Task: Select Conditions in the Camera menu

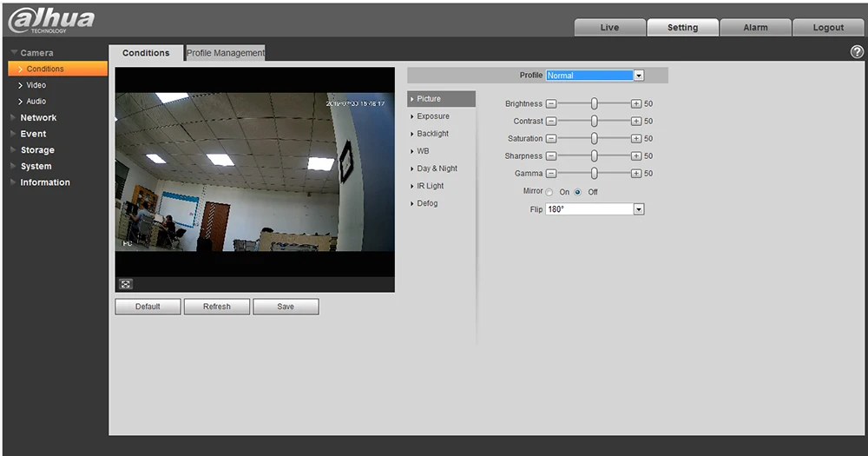Action: (57, 69)
